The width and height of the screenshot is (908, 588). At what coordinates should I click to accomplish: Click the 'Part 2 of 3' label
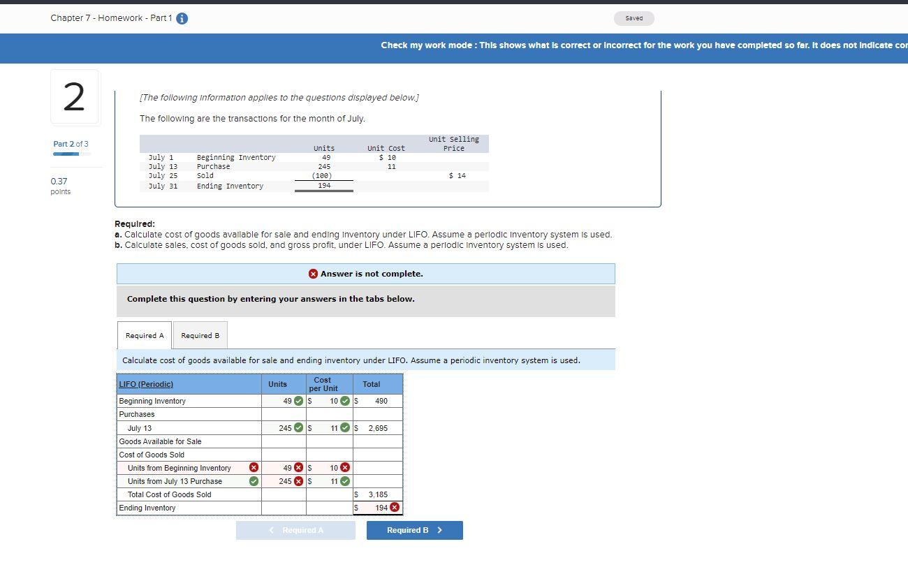(x=71, y=144)
